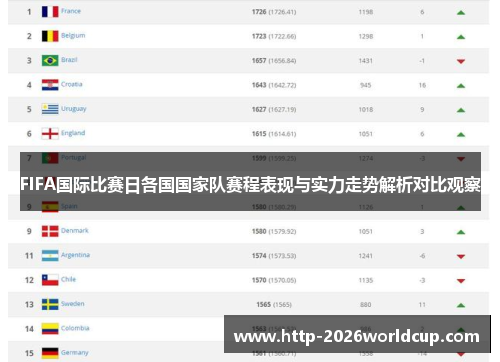This screenshot has height=362, width=500.
Task: Open the Uruguay team link
Action: pos(74,109)
